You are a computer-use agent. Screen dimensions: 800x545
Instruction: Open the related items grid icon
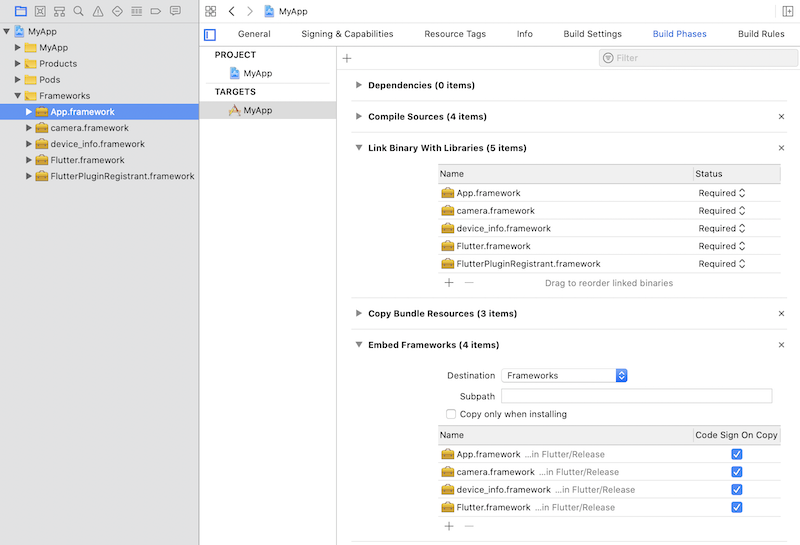pos(210,11)
